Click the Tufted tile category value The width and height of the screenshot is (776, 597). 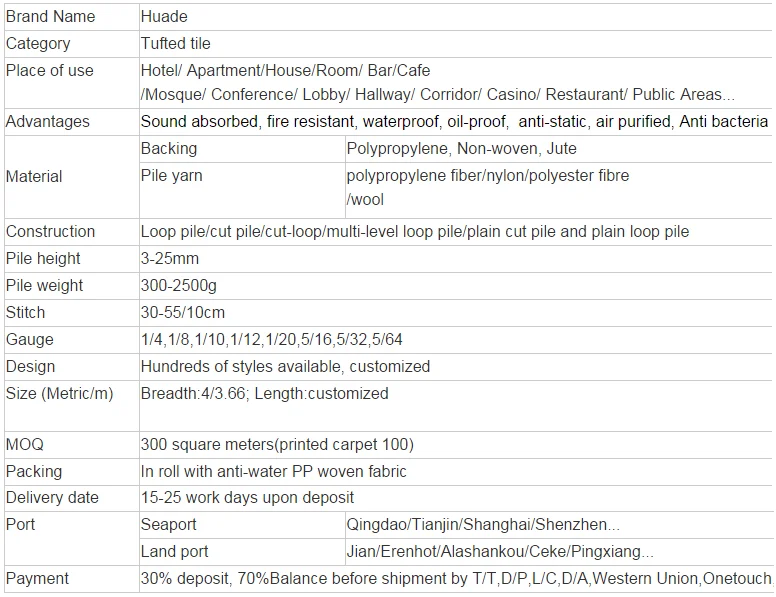(176, 44)
